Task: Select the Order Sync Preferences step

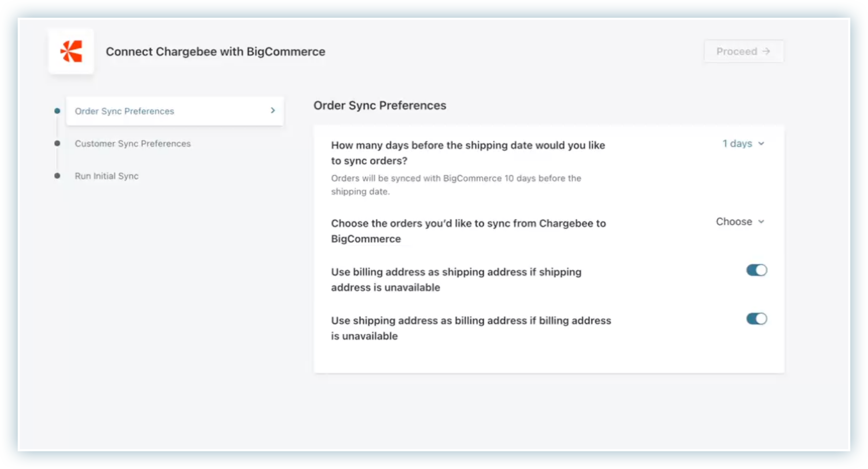Action: point(125,111)
